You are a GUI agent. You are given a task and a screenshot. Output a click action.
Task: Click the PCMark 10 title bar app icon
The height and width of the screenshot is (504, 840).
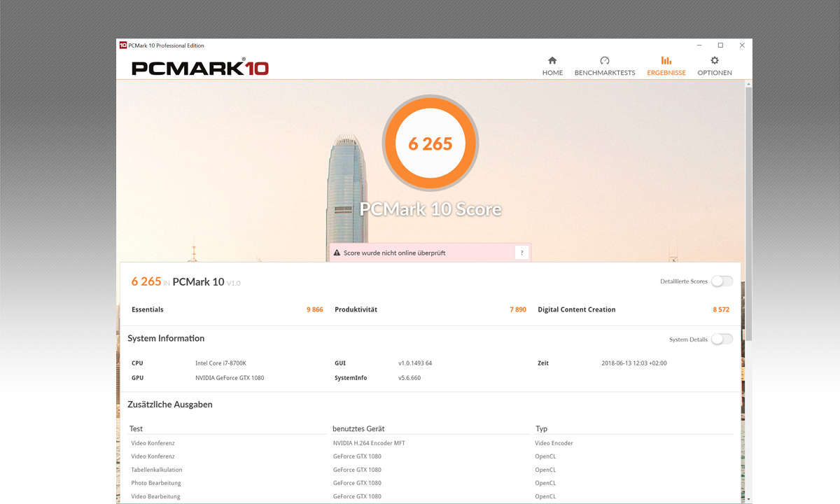[x=122, y=45]
